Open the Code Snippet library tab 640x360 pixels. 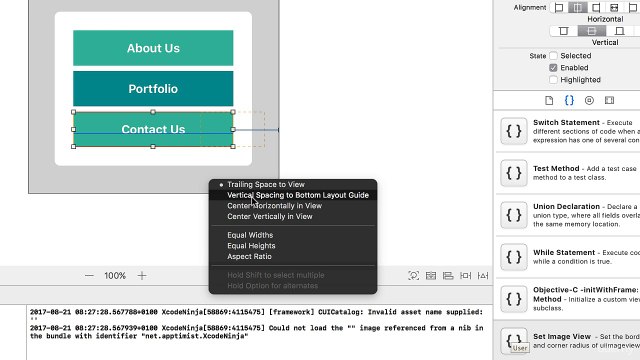(569, 100)
